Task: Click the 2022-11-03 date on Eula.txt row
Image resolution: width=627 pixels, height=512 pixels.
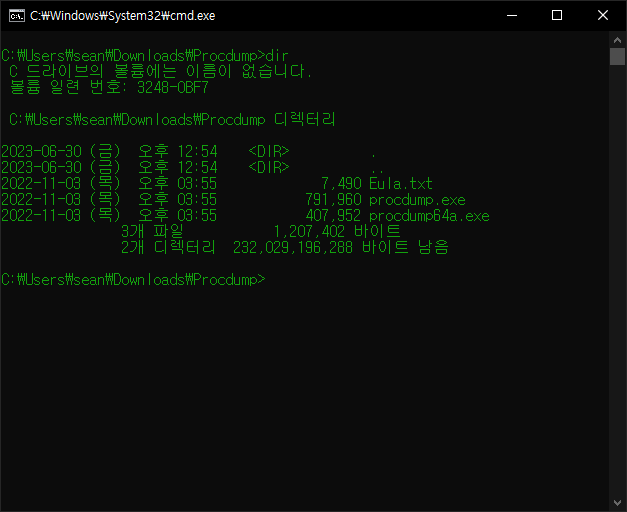Action: click(41, 184)
